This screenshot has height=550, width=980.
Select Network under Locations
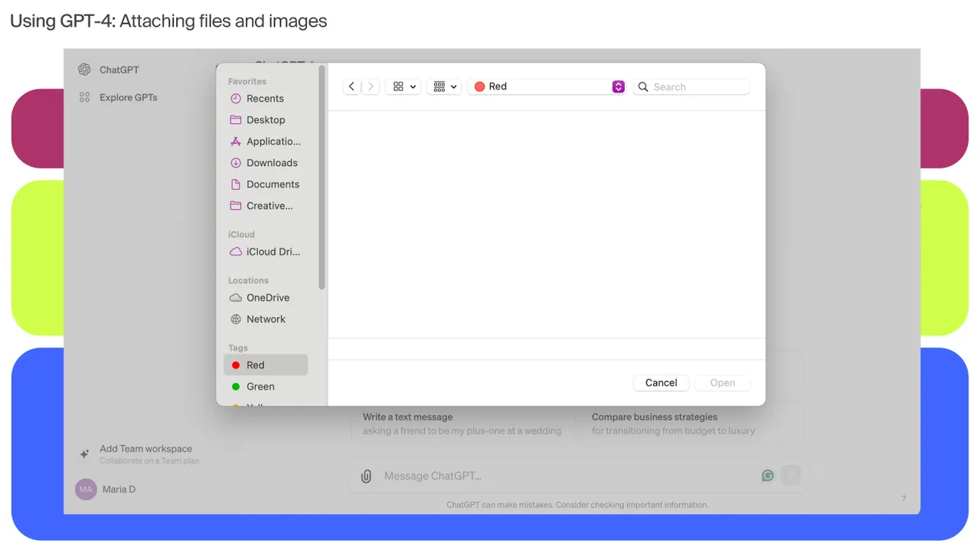click(x=266, y=319)
